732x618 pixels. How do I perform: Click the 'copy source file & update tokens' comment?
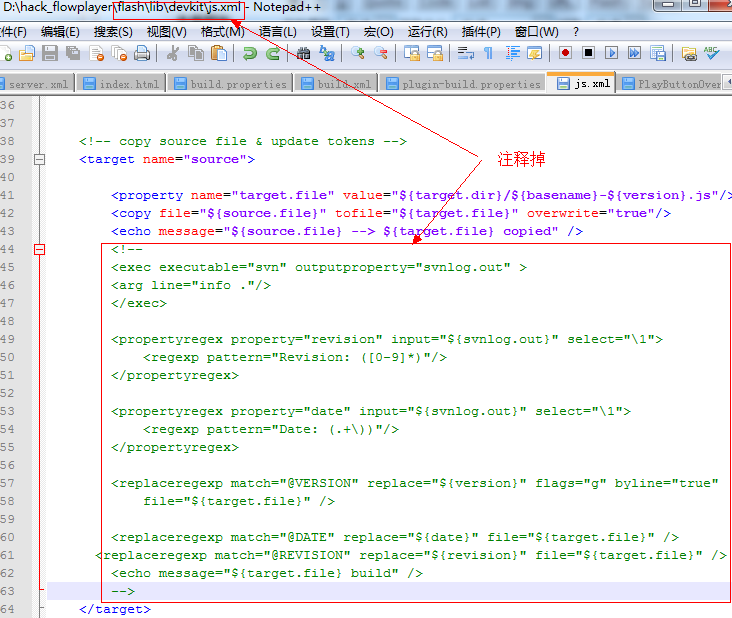(243, 141)
